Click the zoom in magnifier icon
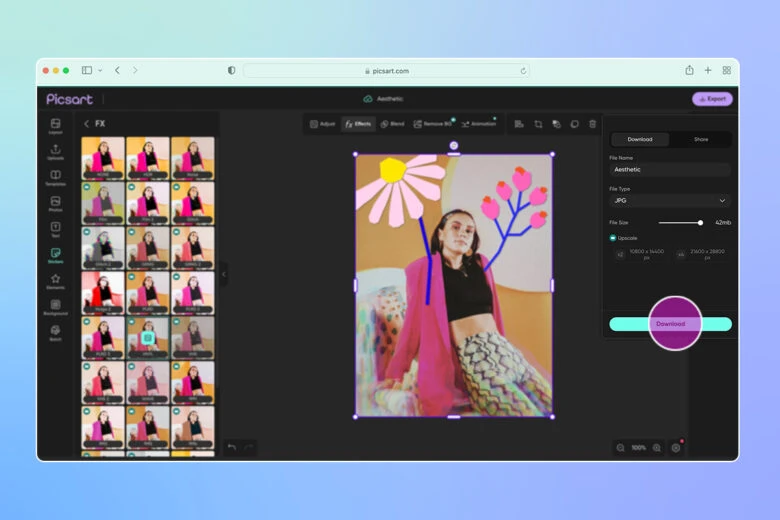 pos(657,447)
